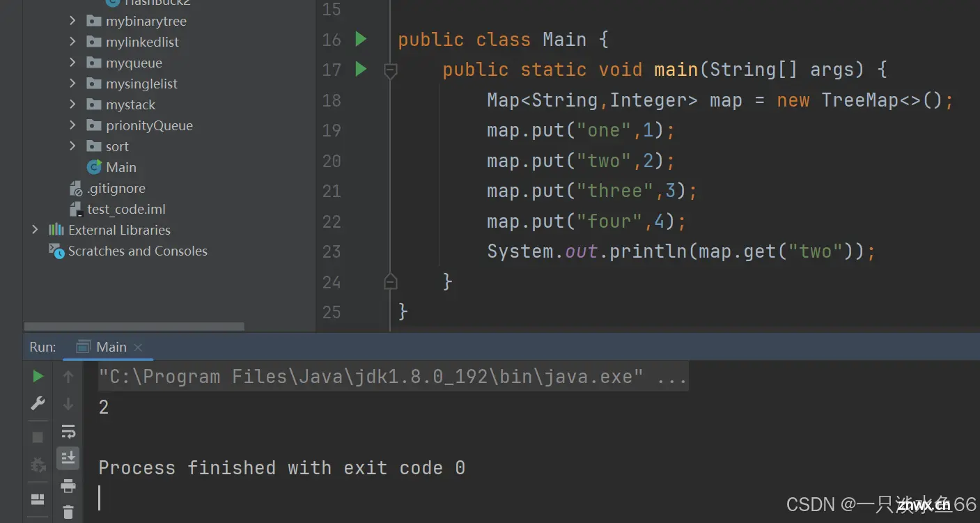This screenshot has width=980, height=523.
Task: Expand the mylinkedlist folder chevron
Action: [72, 42]
